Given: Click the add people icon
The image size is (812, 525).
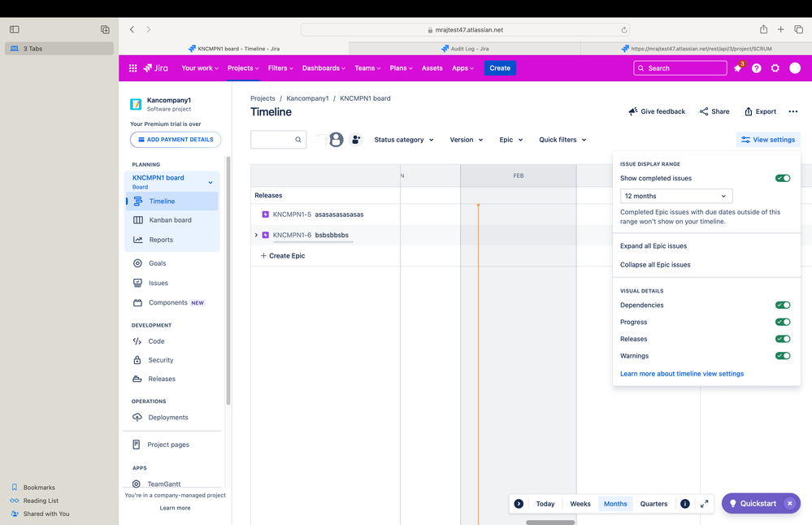Looking at the screenshot, I should 356,139.
